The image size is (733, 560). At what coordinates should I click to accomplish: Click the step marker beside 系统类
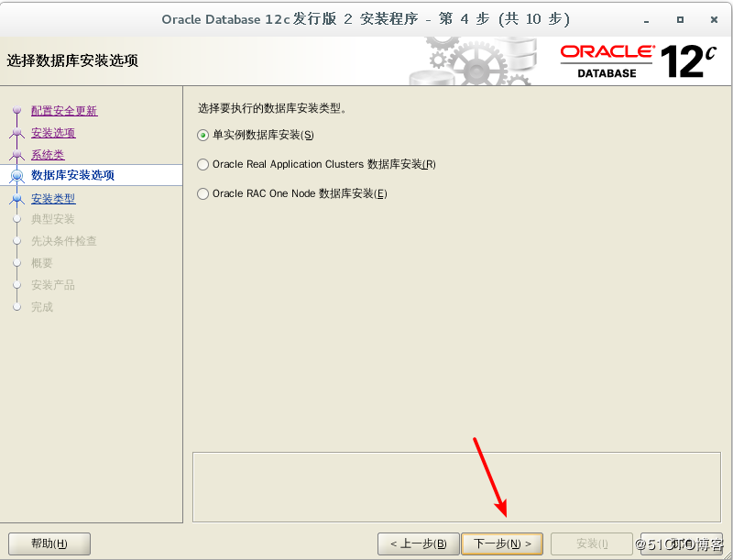[17, 154]
